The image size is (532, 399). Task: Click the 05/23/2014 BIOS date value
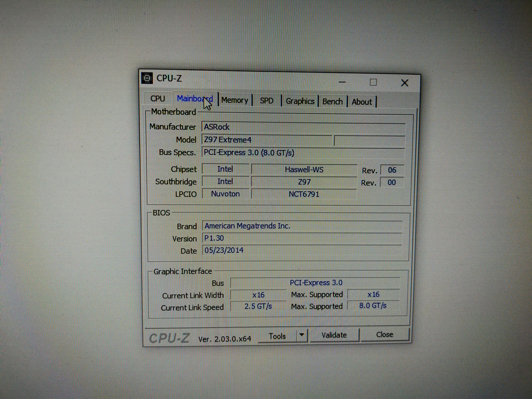302,250
